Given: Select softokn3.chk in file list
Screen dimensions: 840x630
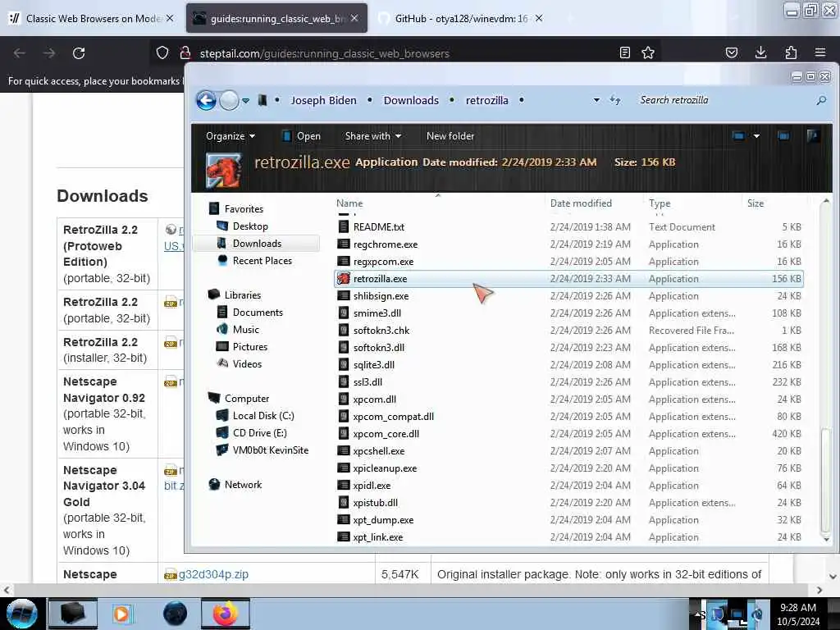Looking at the screenshot, I should click(381, 331).
